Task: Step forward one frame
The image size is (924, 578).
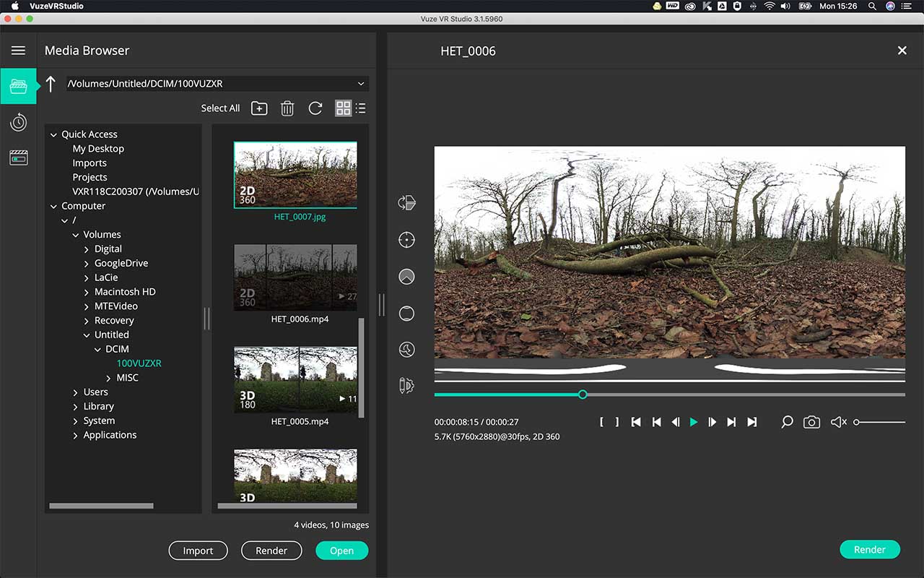Action: tap(712, 422)
